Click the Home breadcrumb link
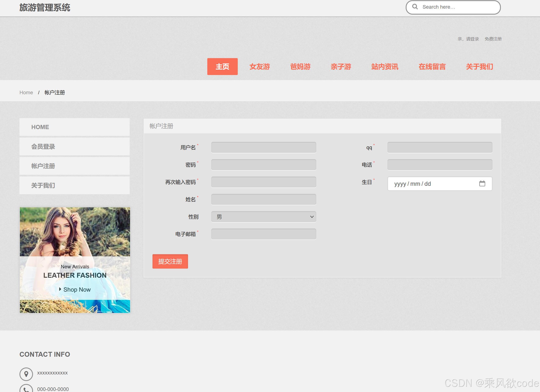Image resolution: width=540 pixels, height=392 pixels. point(26,93)
